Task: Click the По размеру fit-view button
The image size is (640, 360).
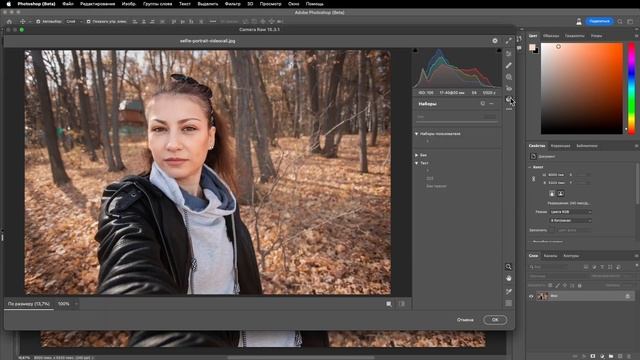Action: pyautogui.click(x=29, y=304)
